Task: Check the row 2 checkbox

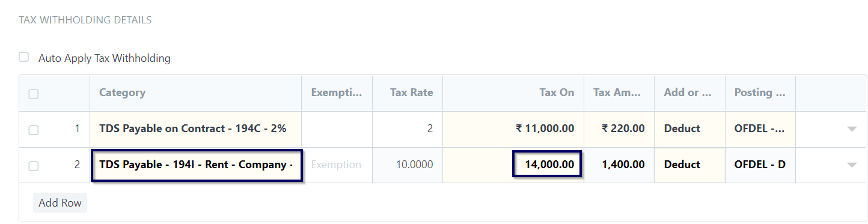Action: coord(34,166)
